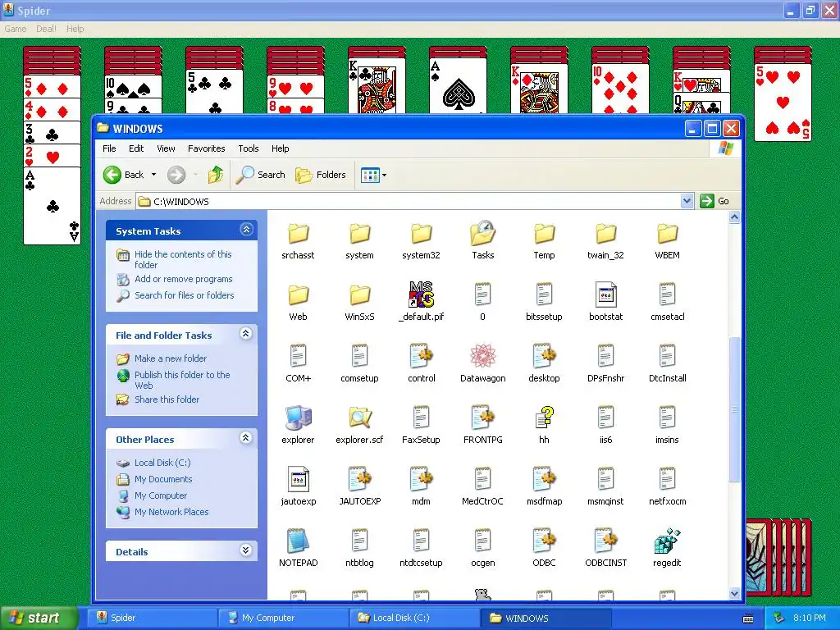
Task: Select the NOTEPAD application icon
Action: (298, 541)
